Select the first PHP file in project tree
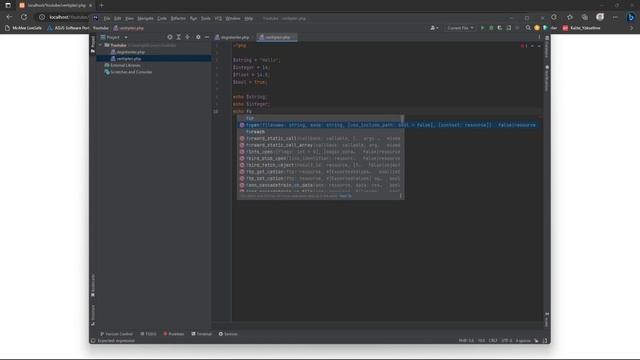 tap(128, 52)
